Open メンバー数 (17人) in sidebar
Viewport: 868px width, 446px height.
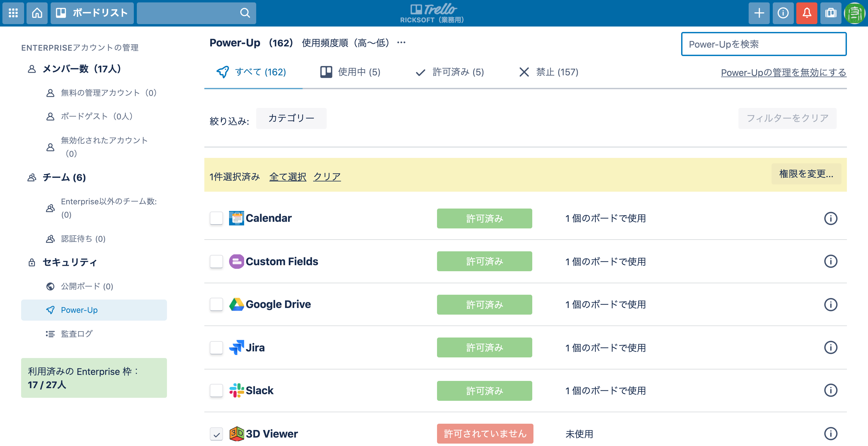tap(74, 69)
